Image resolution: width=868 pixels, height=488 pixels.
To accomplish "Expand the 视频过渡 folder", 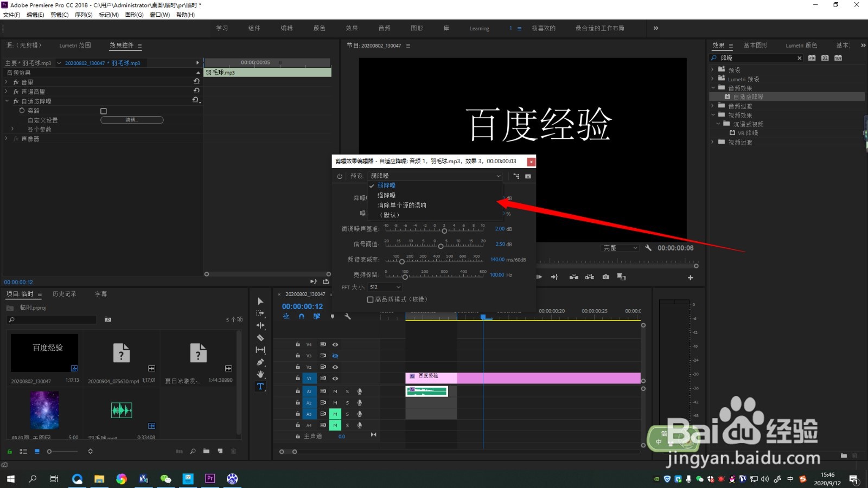I will [713, 142].
